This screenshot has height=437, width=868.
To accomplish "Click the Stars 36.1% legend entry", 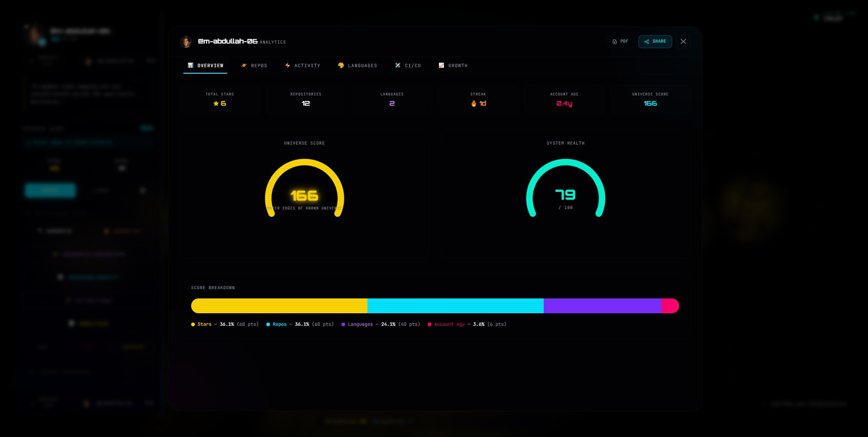I will pyautogui.click(x=225, y=324).
